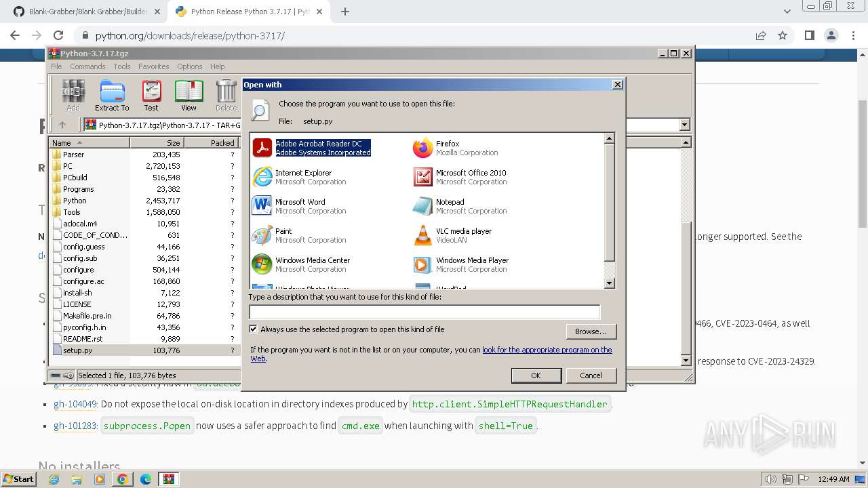The width and height of the screenshot is (868, 488).
Task: Open Chrome profile avatar icon
Action: [x=831, y=35]
